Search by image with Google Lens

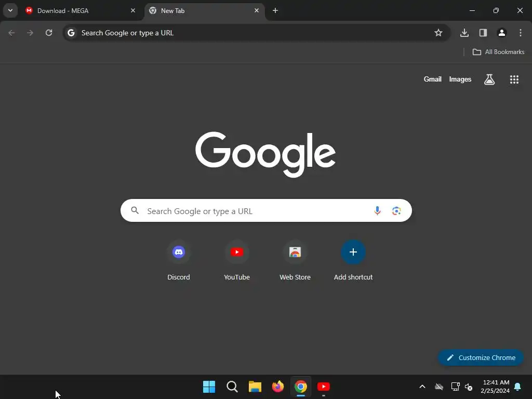coord(396,211)
